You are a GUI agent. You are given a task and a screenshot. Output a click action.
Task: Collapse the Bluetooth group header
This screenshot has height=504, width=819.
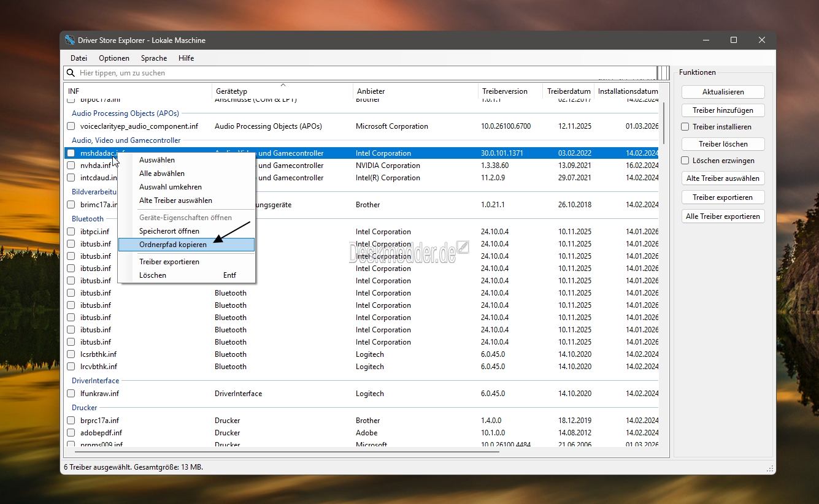[88, 219]
